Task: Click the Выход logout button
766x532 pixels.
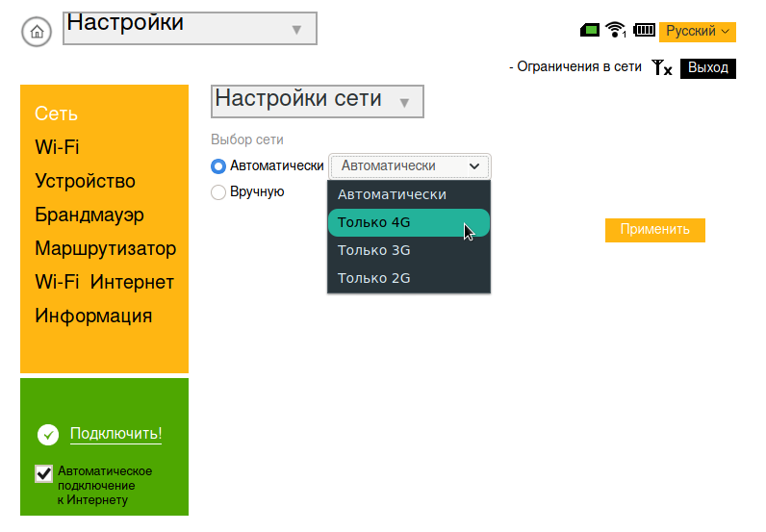Action: point(707,68)
